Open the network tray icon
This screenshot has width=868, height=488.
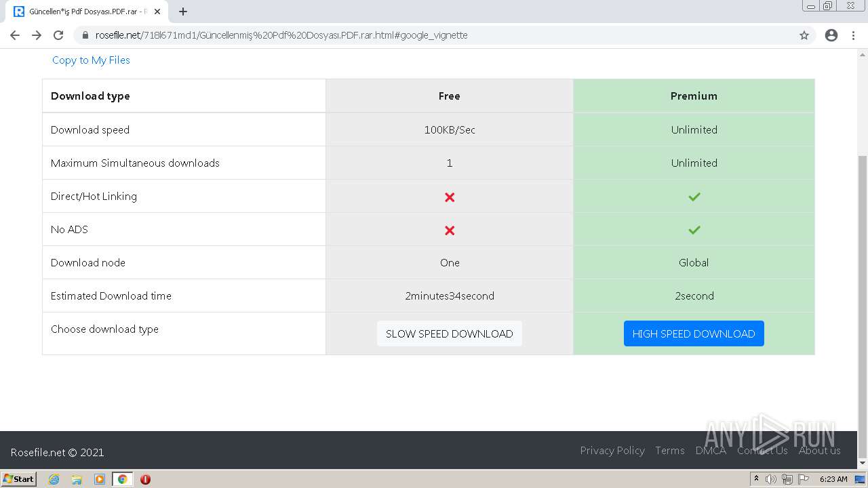pos(787,479)
